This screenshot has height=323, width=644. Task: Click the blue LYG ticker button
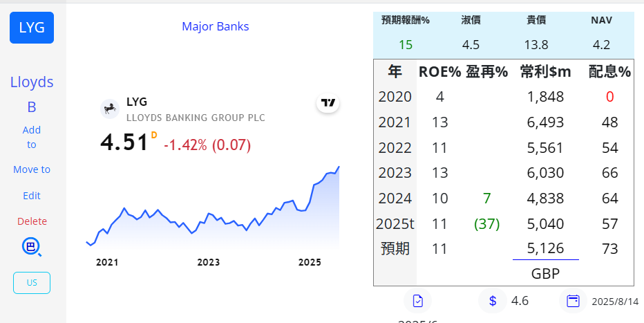click(x=32, y=28)
